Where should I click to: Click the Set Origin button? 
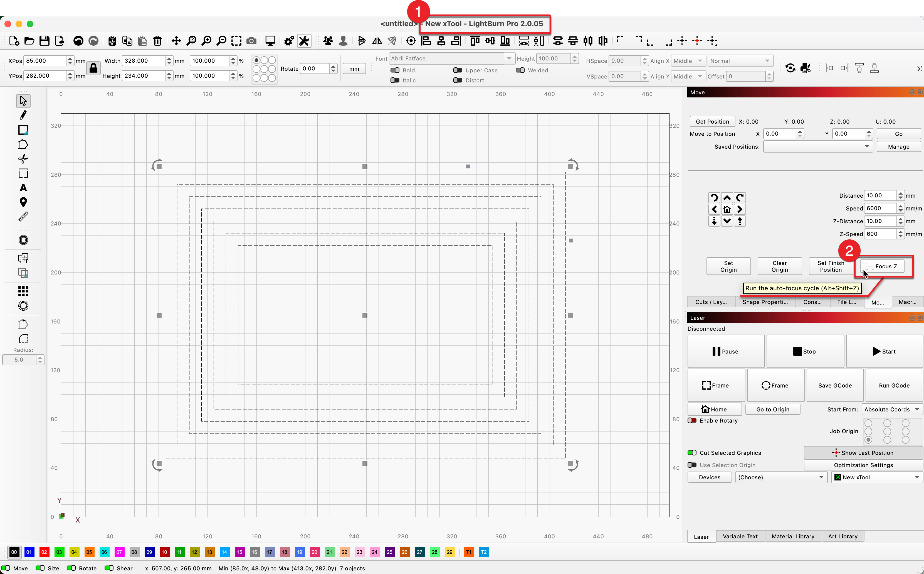tap(728, 266)
